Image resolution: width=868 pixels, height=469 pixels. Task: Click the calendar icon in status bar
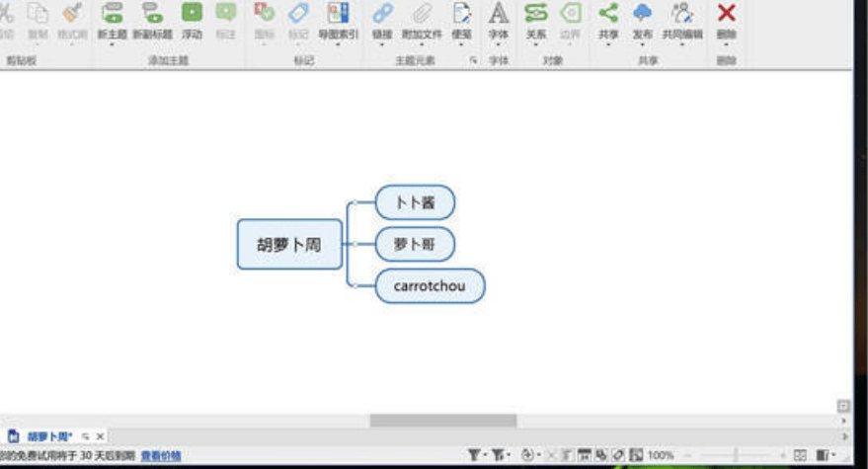584,455
